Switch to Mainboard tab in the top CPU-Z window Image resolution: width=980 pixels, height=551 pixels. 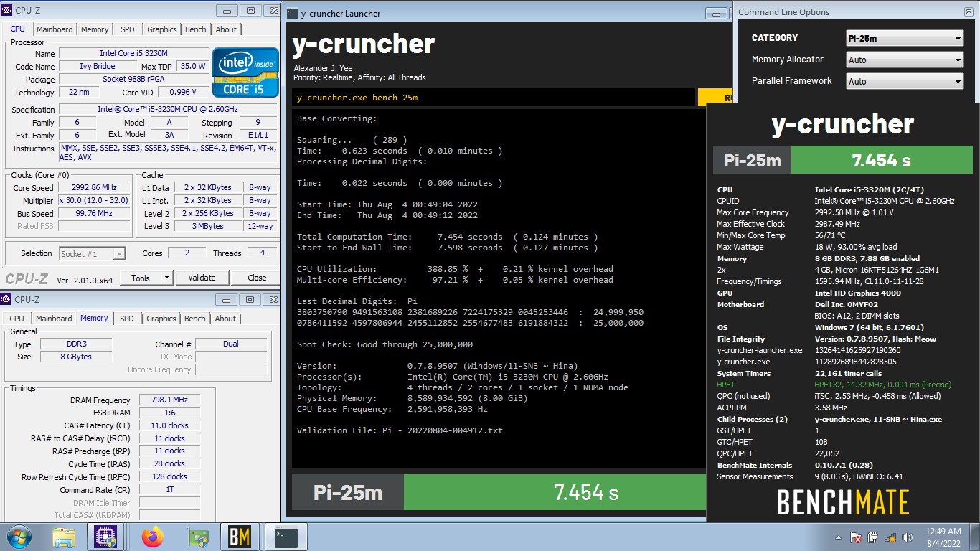pyautogui.click(x=55, y=29)
